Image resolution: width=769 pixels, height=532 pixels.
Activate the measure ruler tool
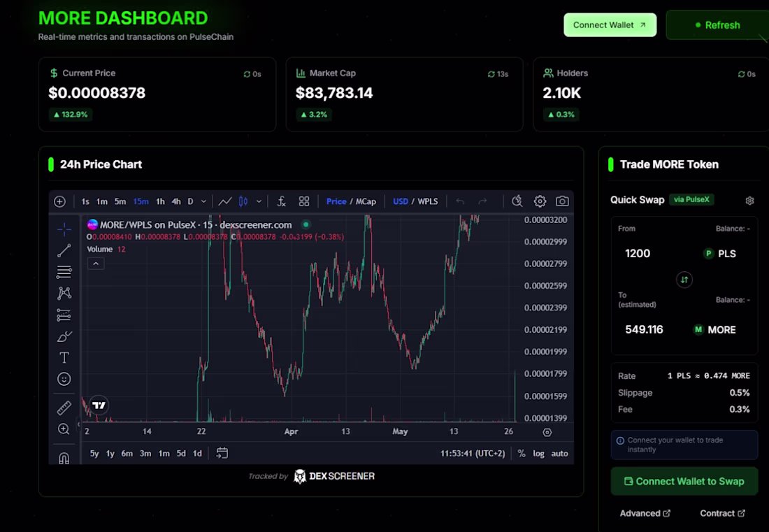coord(64,407)
